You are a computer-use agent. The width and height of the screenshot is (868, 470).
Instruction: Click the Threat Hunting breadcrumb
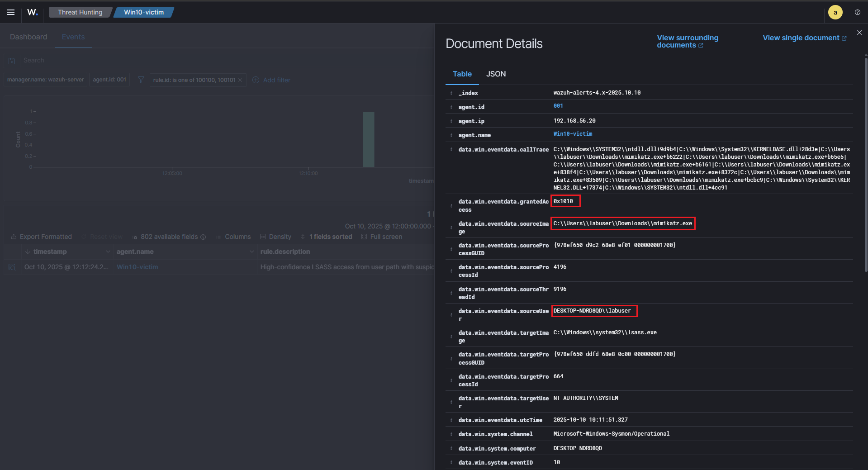[x=80, y=12]
